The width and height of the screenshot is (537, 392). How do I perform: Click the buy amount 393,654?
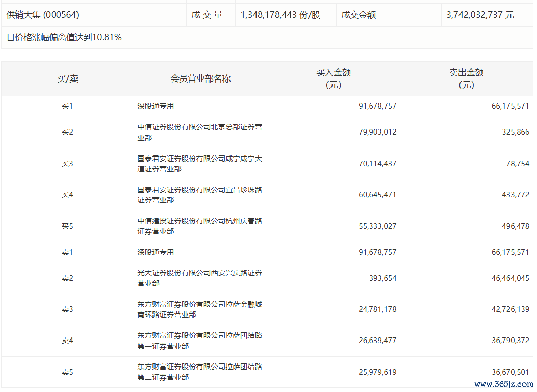coord(382,278)
